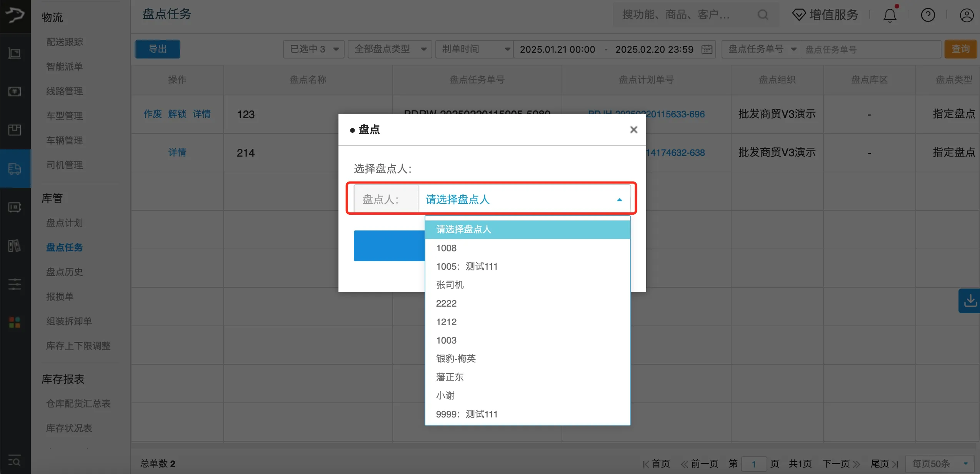
Task: Open the 全部盘点类型 dropdown
Action: [x=389, y=49]
